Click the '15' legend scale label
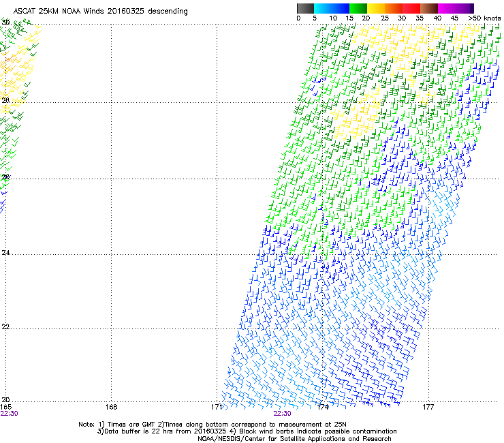The height and width of the screenshot is (443, 504). (x=349, y=18)
